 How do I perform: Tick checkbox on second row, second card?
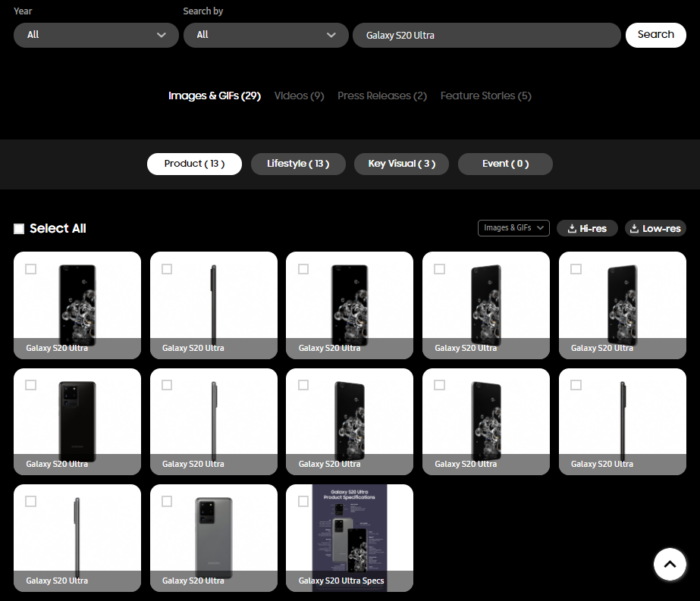167,384
